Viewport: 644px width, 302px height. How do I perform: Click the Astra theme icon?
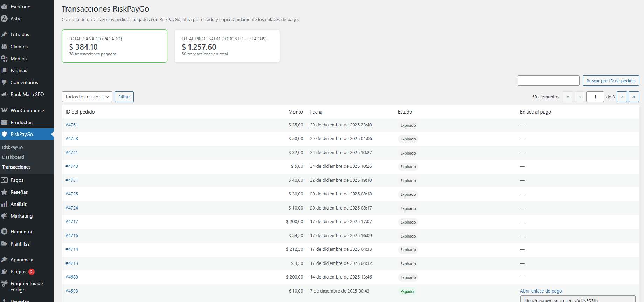coord(4,19)
